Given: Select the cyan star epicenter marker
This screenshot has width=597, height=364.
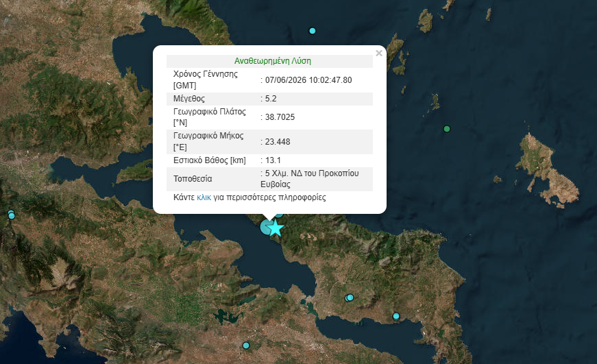Looking at the screenshot, I should [x=276, y=228].
